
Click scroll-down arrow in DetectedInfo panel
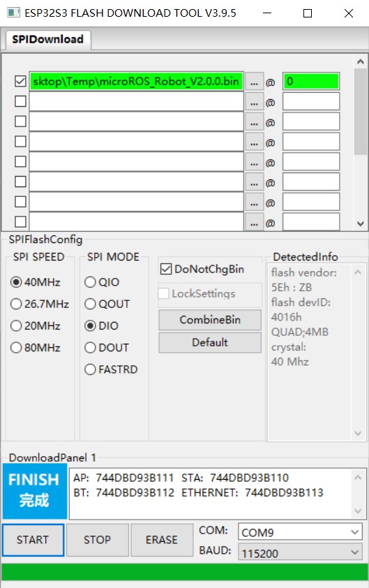358,433
